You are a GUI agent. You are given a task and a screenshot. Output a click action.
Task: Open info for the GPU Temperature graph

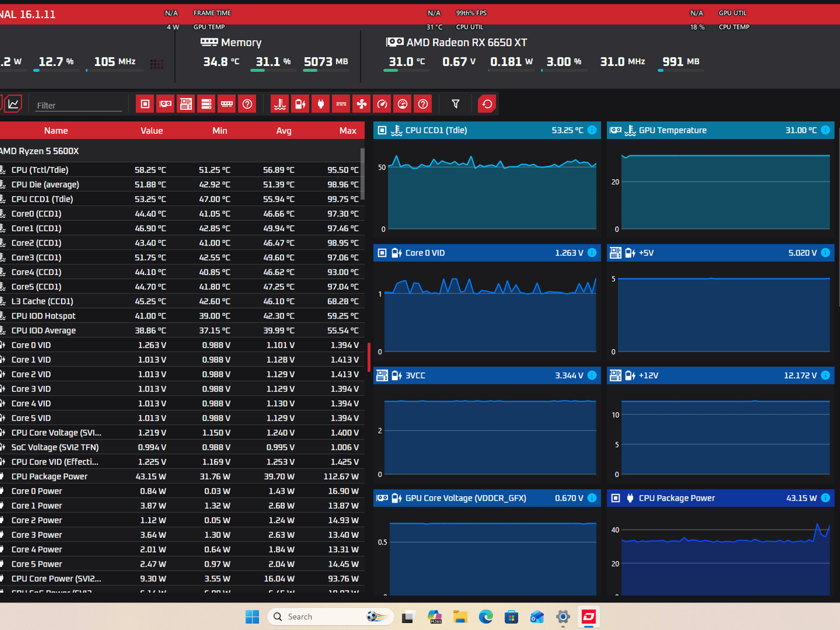pos(826,130)
